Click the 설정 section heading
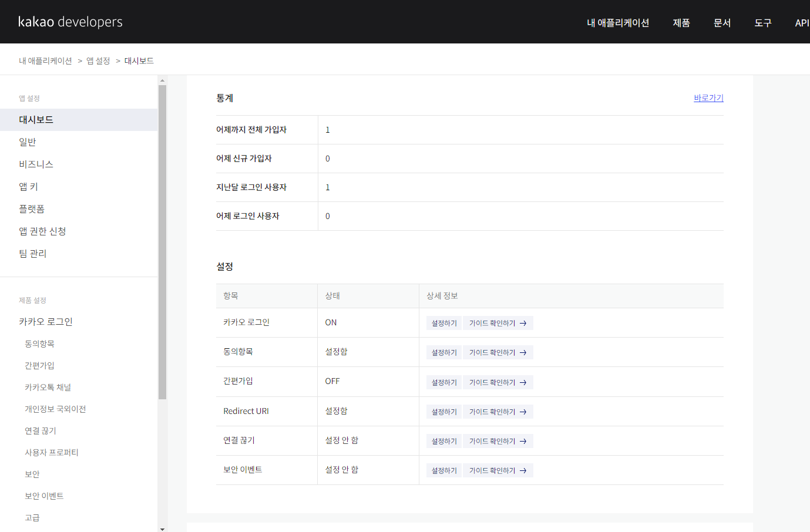 pos(225,267)
